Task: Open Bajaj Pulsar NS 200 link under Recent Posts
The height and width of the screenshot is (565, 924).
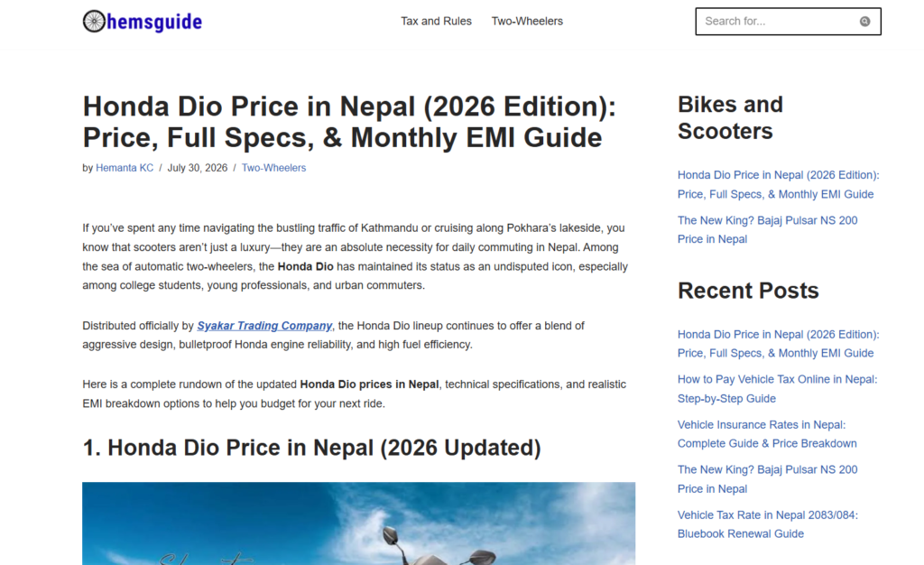Action: point(767,479)
